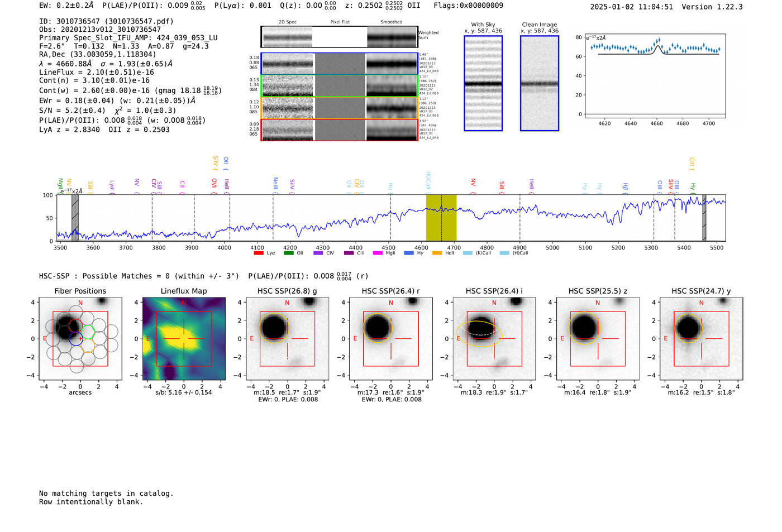Click the λ = 4660.88Å wavelength line

106,64
